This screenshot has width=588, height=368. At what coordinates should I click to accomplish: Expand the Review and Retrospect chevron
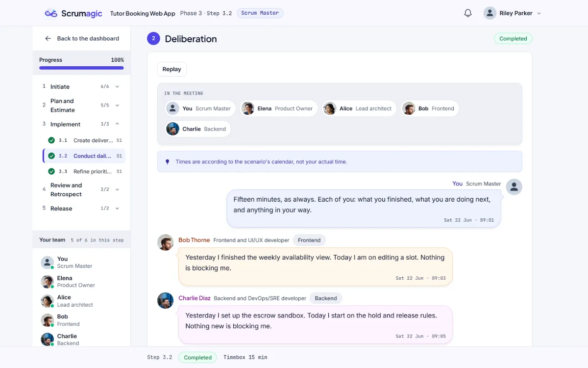(x=117, y=189)
